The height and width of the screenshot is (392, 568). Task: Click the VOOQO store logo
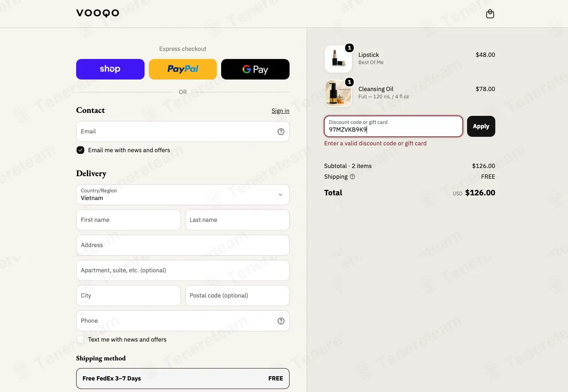click(x=98, y=13)
